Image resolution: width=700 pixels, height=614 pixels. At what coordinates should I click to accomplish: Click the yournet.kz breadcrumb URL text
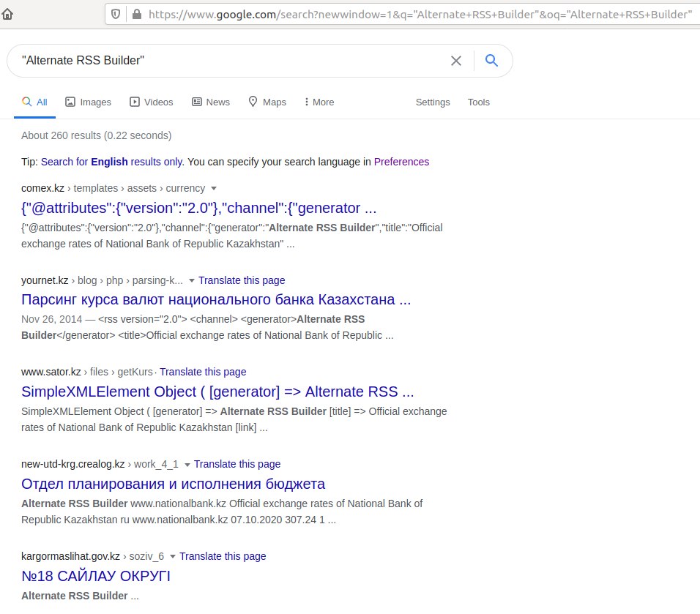coord(102,280)
